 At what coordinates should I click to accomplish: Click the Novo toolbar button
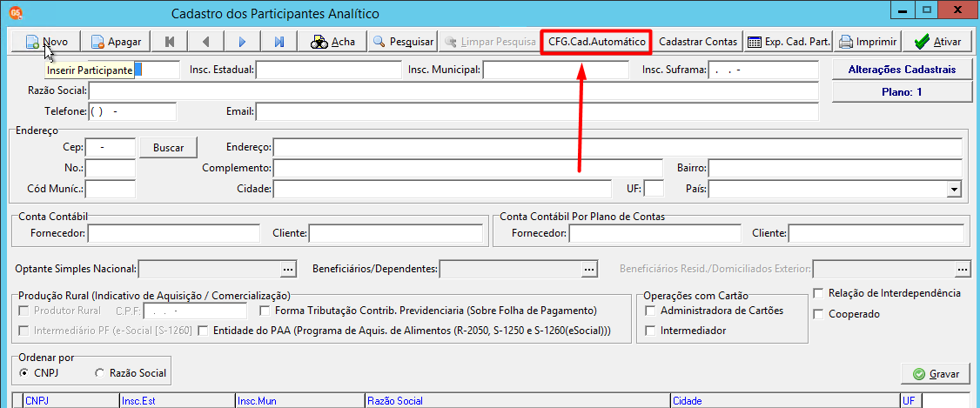(44, 41)
